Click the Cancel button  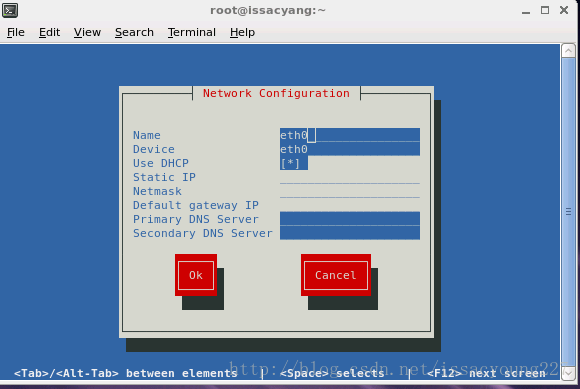(335, 275)
